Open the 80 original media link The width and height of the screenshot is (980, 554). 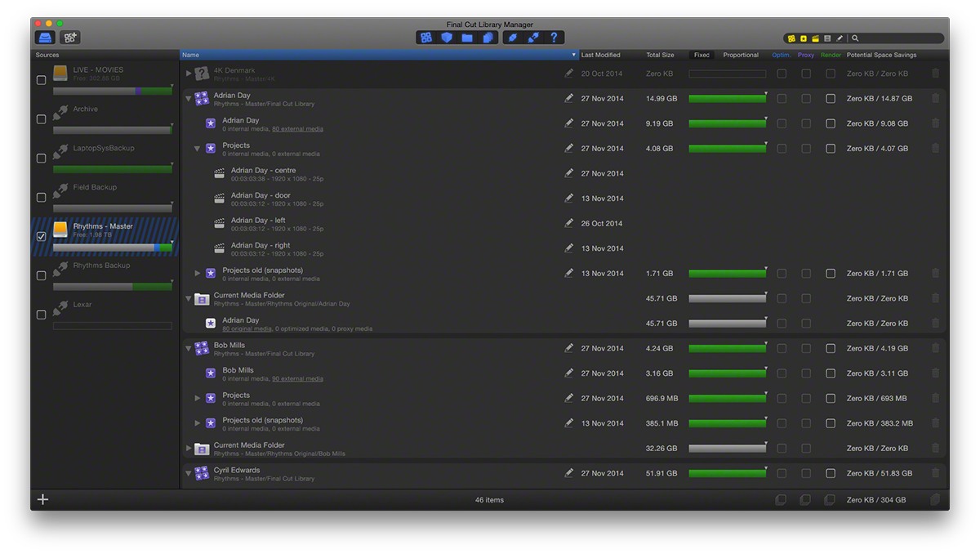point(247,328)
